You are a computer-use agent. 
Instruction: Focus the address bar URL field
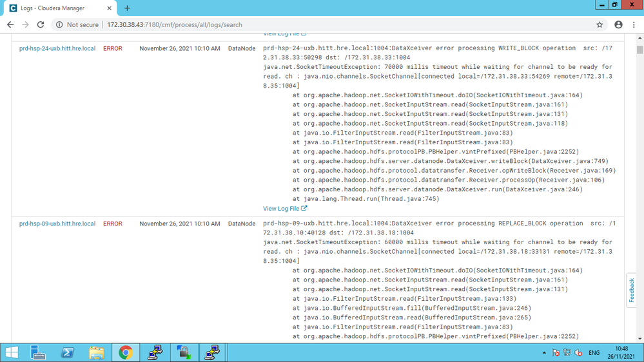(x=329, y=24)
